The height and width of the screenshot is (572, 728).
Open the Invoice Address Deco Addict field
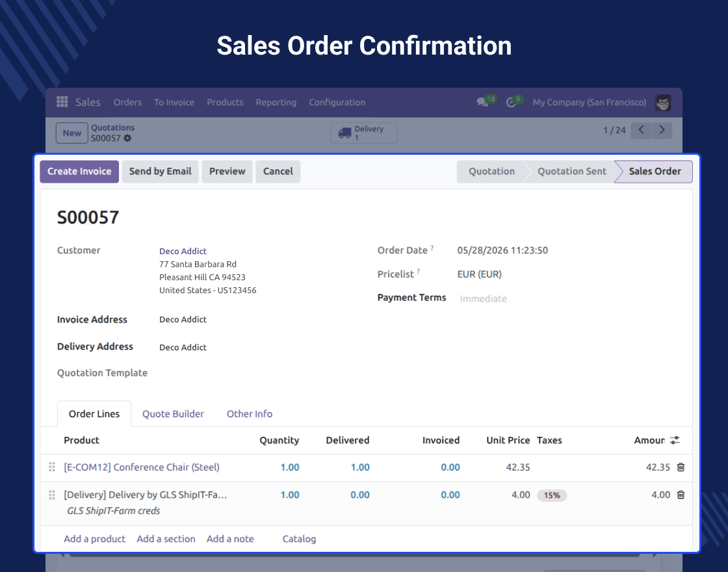point(183,319)
